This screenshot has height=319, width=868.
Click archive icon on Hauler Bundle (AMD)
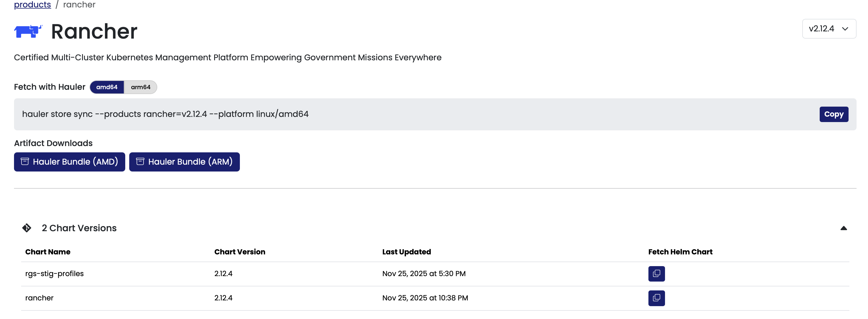click(25, 162)
